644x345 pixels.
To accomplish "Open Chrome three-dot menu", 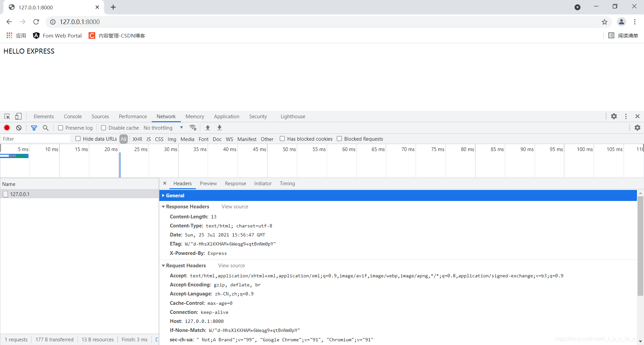I will tap(635, 22).
